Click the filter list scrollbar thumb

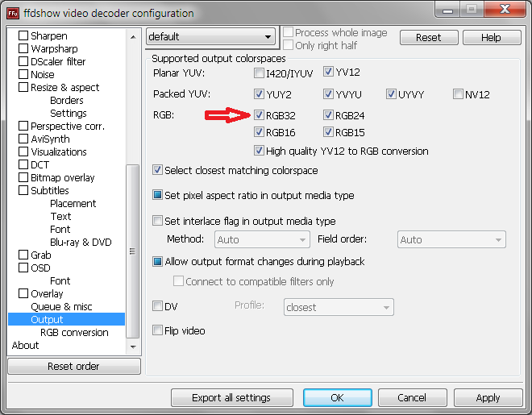point(133,251)
